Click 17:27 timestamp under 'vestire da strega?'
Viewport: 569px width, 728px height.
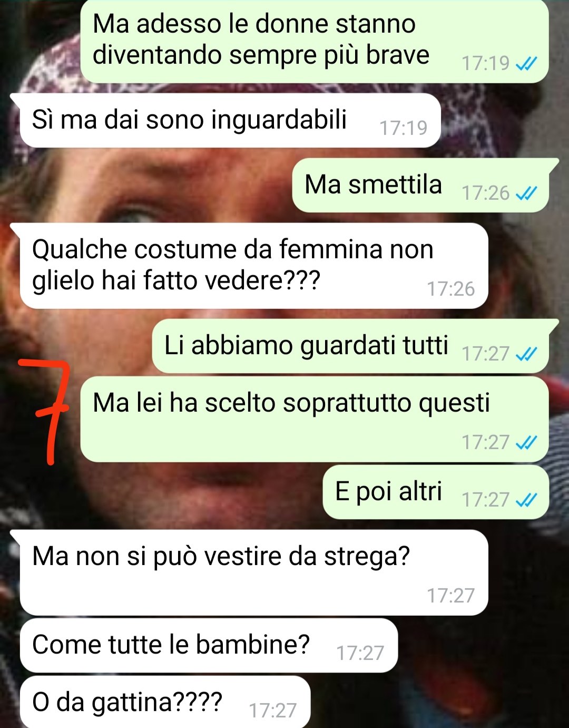(451, 596)
